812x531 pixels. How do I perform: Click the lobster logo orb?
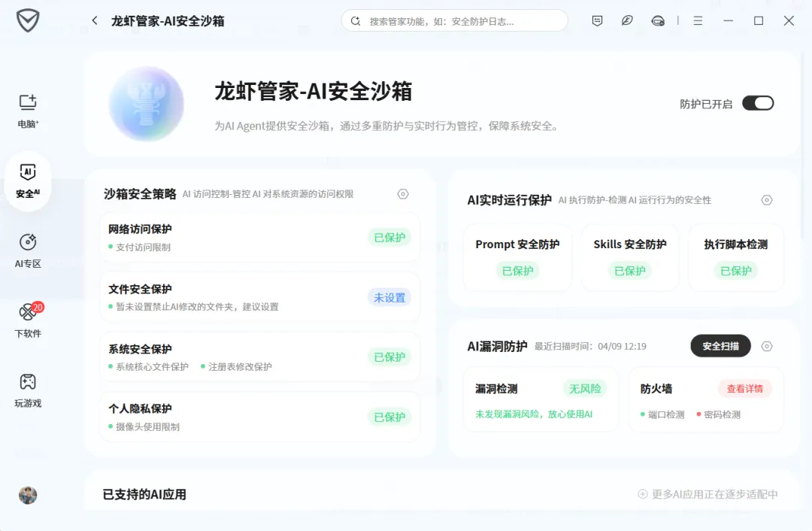pos(147,104)
